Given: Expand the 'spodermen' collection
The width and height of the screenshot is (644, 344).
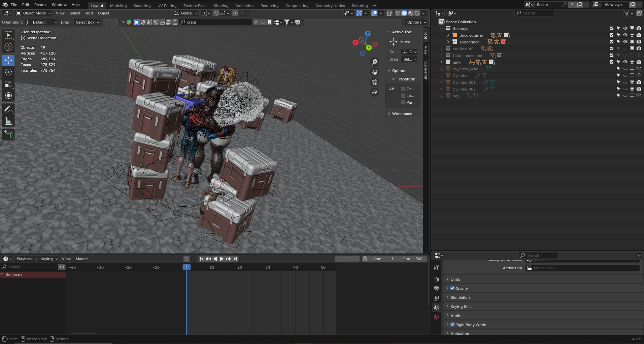Looking at the screenshot, I should point(448,42).
